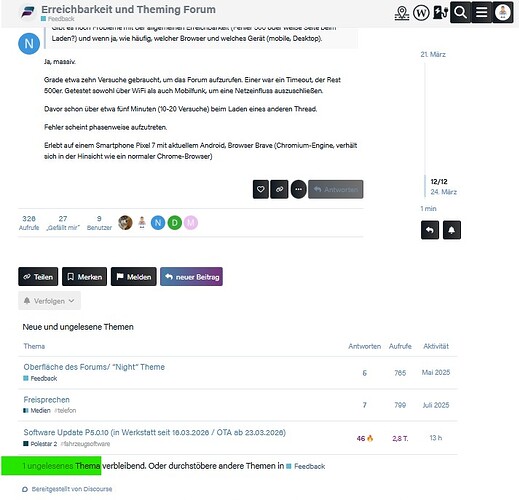
Task: Open the W circle icon link
Action: point(421,13)
